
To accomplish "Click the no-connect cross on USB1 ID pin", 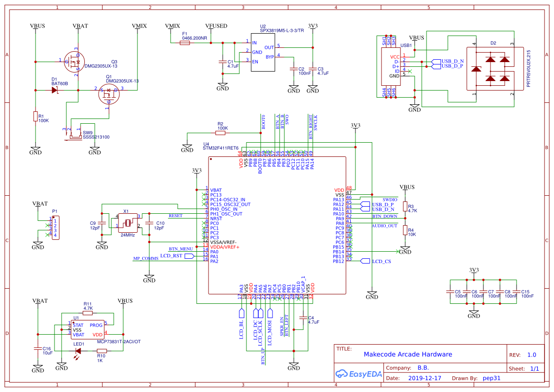I will [x=410, y=71].
